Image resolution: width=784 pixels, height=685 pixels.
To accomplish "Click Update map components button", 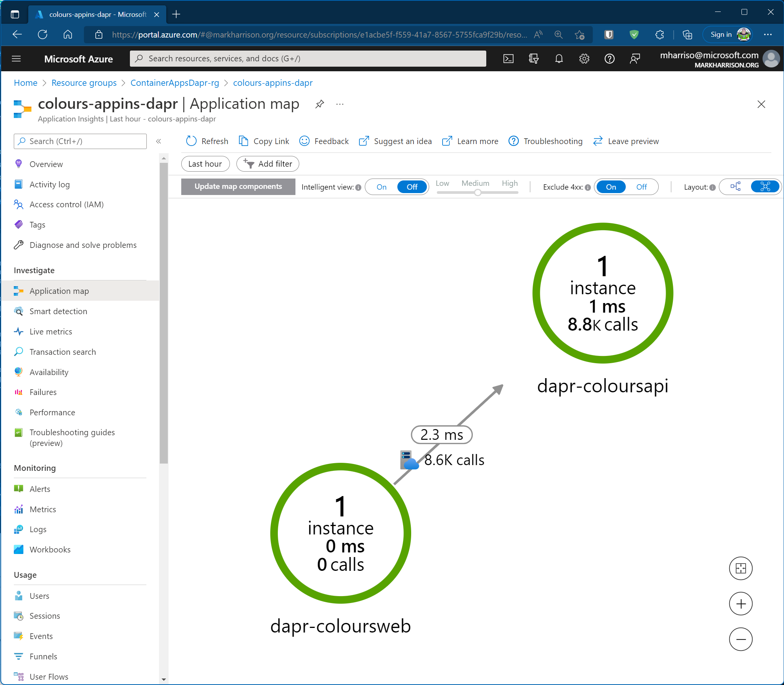I will [238, 187].
